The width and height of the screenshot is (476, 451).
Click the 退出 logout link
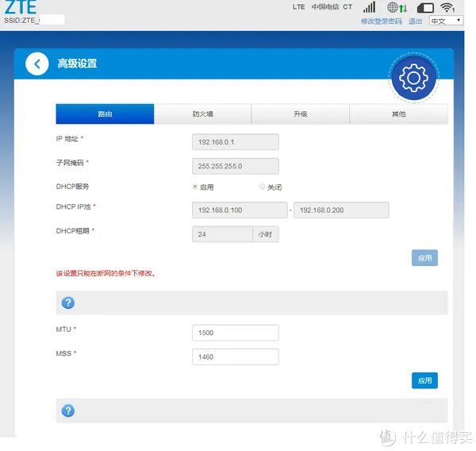pos(415,21)
